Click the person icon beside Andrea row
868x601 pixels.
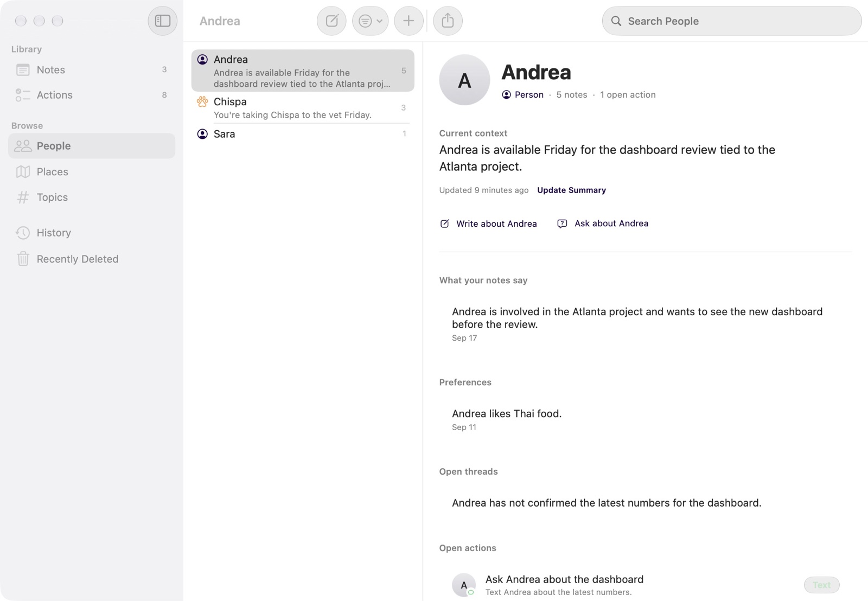click(x=202, y=59)
